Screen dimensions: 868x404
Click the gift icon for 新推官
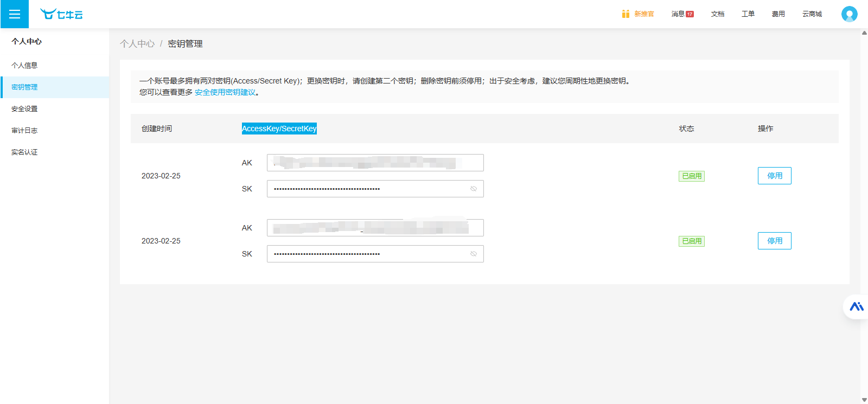[x=626, y=14]
